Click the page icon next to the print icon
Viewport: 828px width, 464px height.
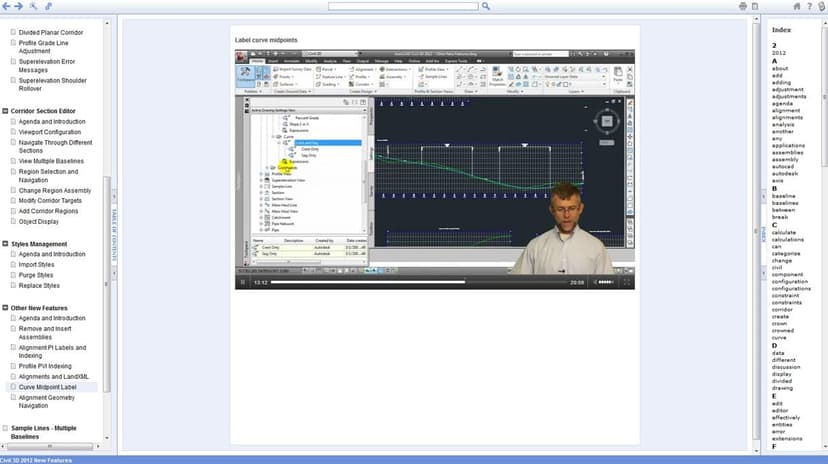[755, 6]
